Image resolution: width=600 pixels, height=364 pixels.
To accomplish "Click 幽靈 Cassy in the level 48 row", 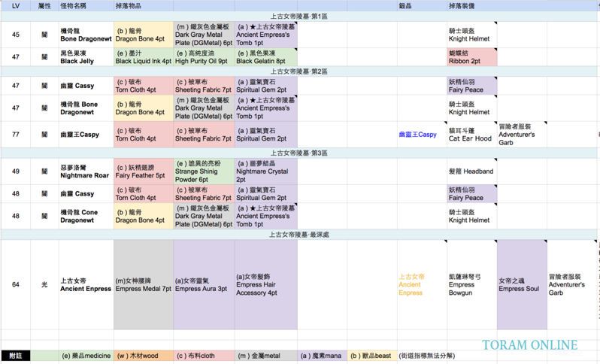I will coord(86,194).
